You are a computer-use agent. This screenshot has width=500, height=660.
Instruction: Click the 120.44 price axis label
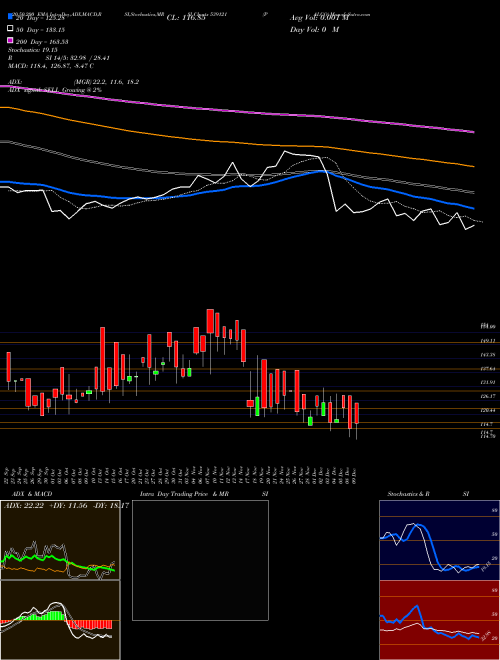click(x=487, y=410)
